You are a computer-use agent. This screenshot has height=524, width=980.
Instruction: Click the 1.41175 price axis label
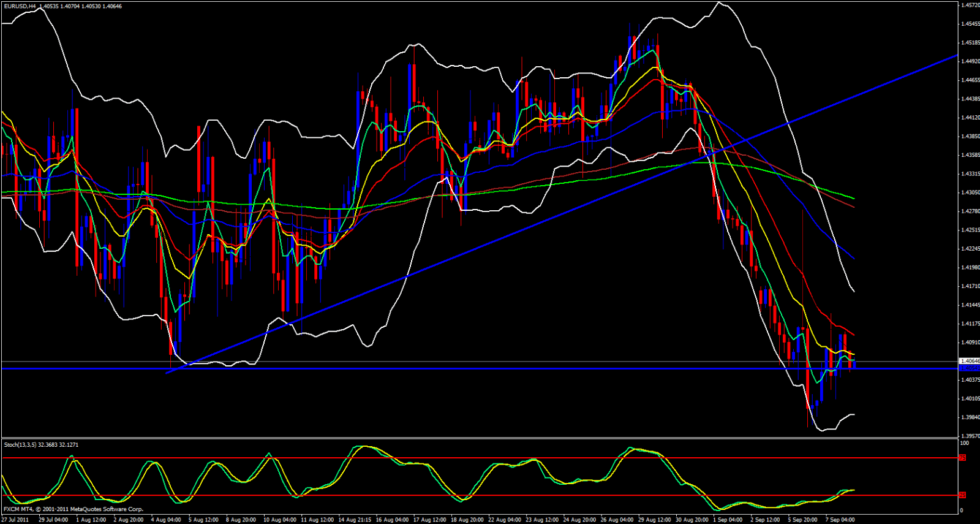971,324
